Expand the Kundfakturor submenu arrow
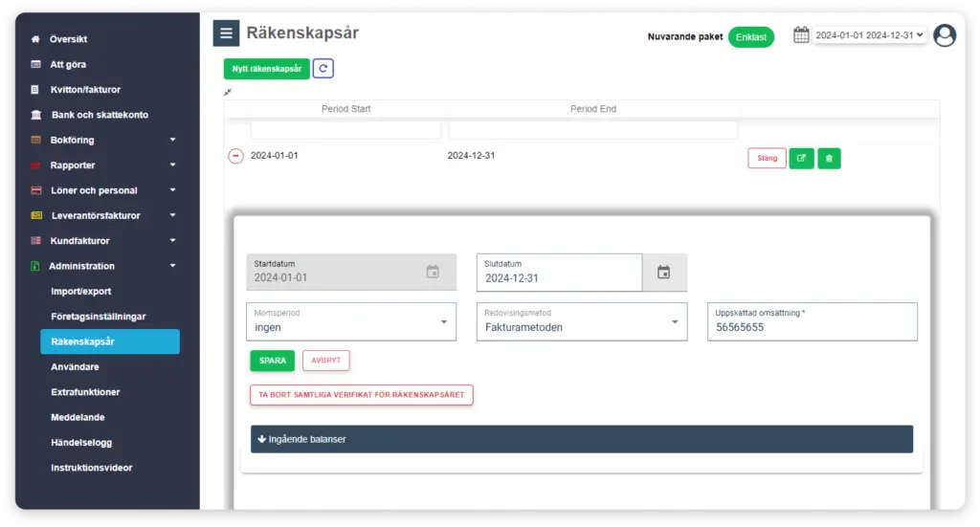 pyautogui.click(x=172, y=240)
